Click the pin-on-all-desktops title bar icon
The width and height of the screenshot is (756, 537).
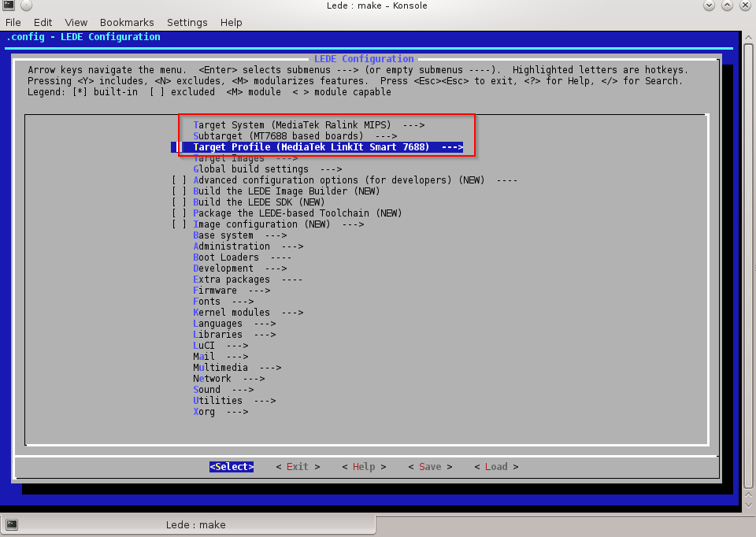tap(25, 6)
